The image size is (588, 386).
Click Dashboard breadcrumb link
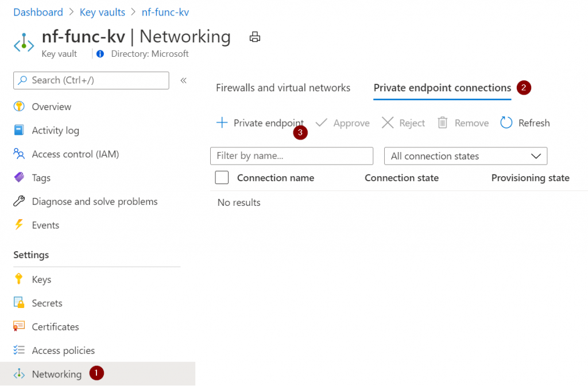pos(38,12)
